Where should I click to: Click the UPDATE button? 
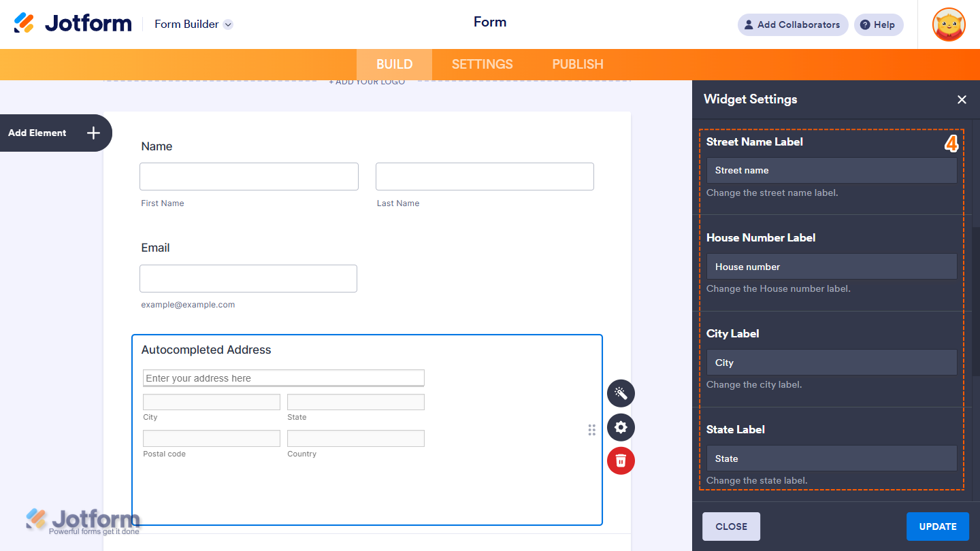pyautogui.click(x=938, y=526)
